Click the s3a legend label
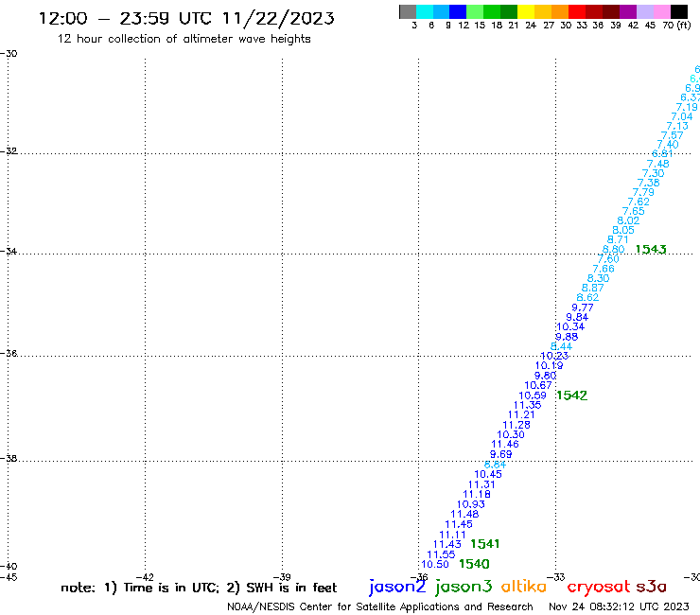Image resolution: width=700 pixels, height=615 pixels. click(652, 588)
